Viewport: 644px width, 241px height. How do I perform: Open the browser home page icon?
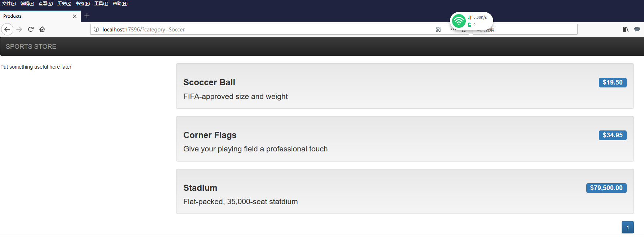coord(42,29)
